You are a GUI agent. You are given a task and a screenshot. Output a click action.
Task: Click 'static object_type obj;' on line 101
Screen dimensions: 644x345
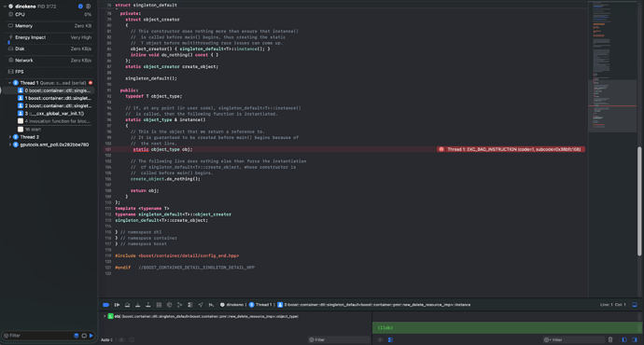coord(162,149)
